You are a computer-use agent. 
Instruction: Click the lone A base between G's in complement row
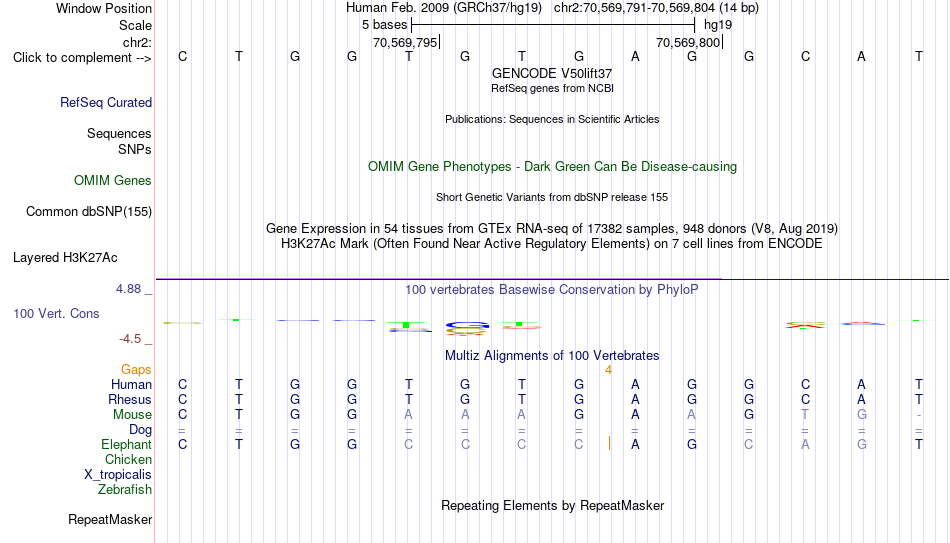pyautogui.click(x=635, y=56)
